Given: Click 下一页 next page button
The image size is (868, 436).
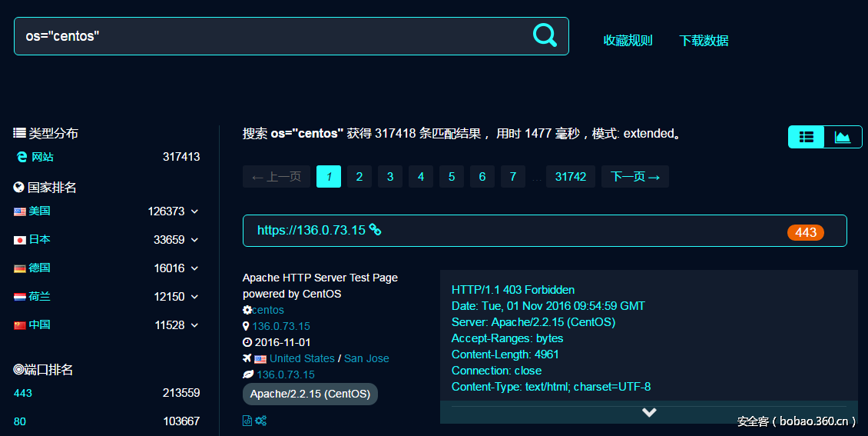Looking at the screenshot, I should 635,177.
